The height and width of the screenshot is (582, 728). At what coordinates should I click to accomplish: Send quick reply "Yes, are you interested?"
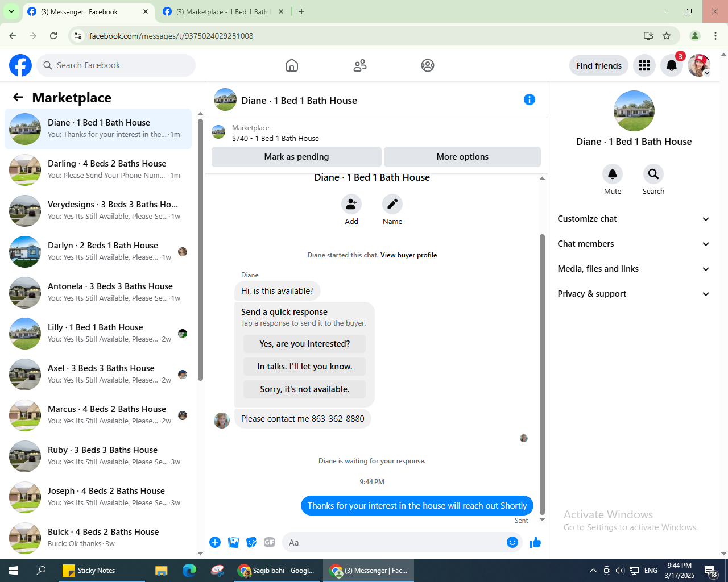tap(305, 344)
